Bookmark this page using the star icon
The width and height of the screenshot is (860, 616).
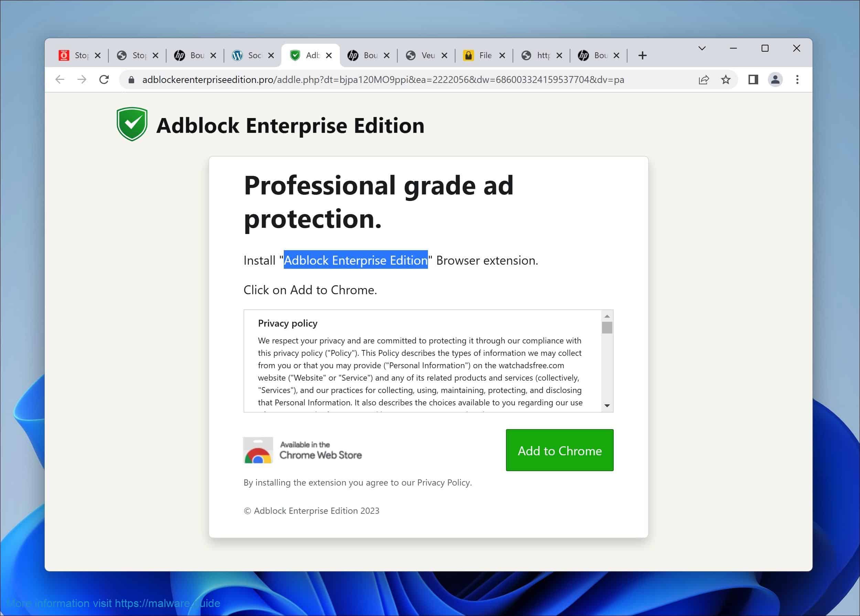click(726, 79)
